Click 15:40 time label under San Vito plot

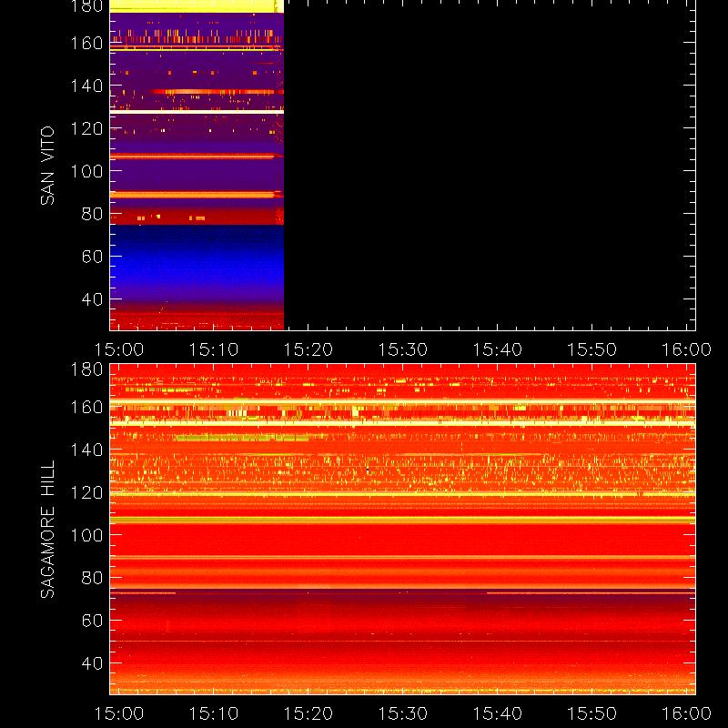pyautogui.click(x=497, y=349)
